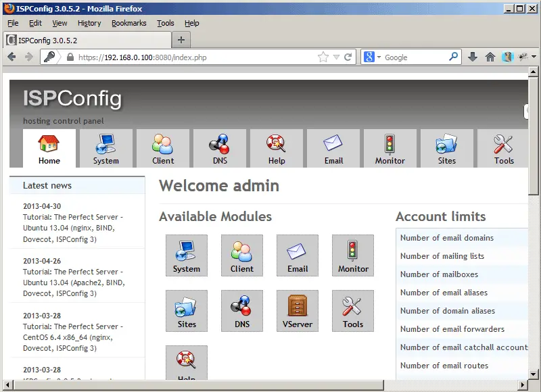Click 'Number of mailing lists' row
541x392 pixels.
click(462, 256)
